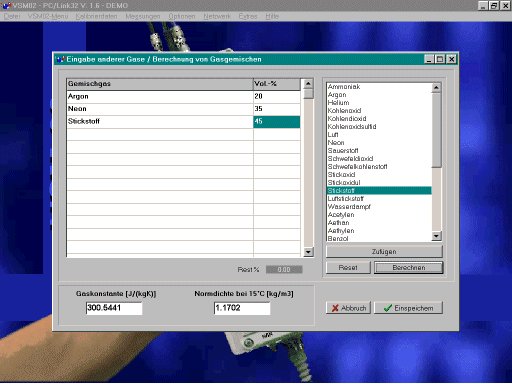The image size is (512, 384).
Task: Minimize the Gasgemischen dialog window
Action: (429, 59)
